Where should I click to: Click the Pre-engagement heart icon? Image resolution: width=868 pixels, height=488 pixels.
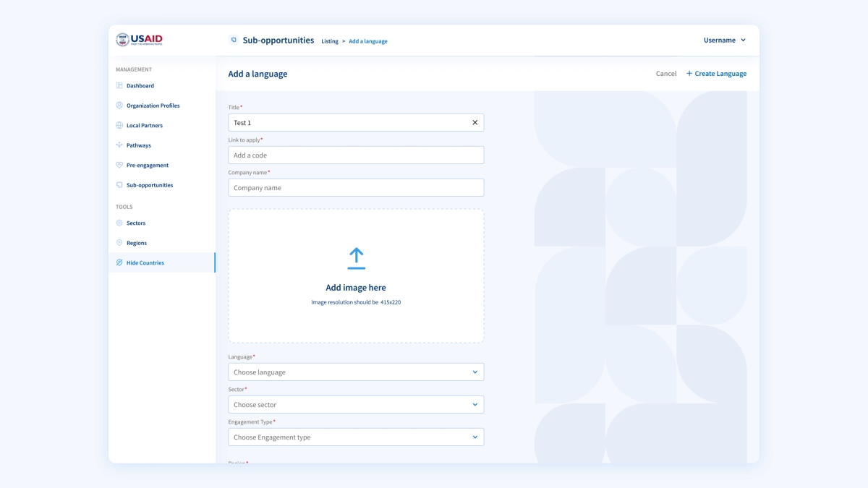click(x=119, y=165)
